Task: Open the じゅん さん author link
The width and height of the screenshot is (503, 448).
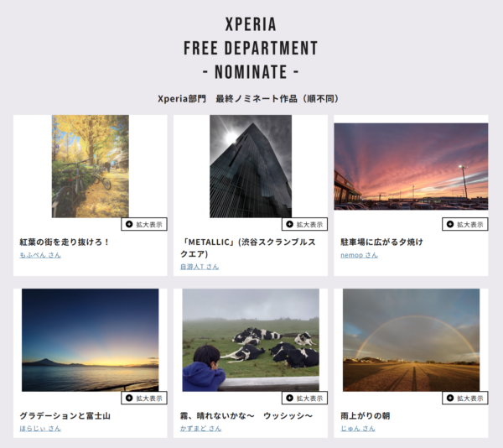Action: (x=358, y=428)
